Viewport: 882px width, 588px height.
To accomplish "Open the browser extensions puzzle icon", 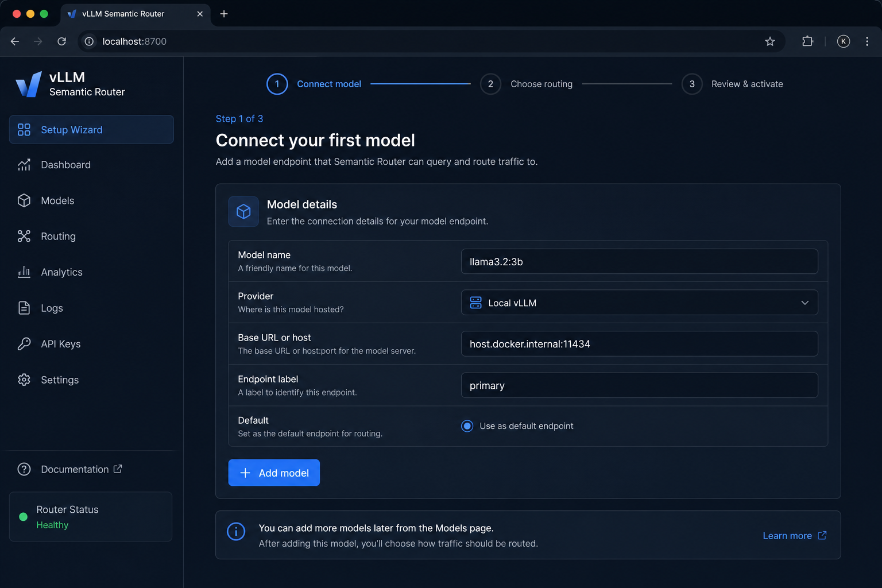I will 807,41.
